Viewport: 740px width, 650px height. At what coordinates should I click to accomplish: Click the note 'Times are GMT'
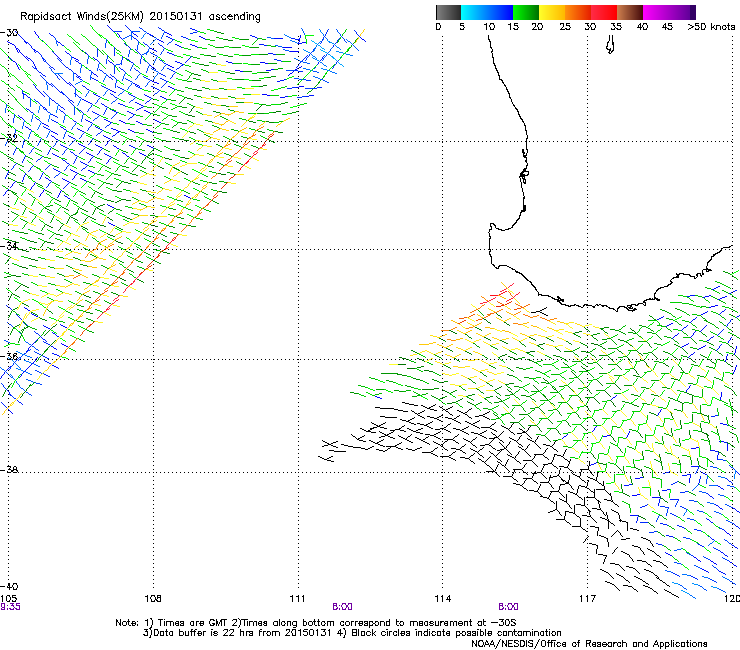pyautogui.click(x=193, y=623)
